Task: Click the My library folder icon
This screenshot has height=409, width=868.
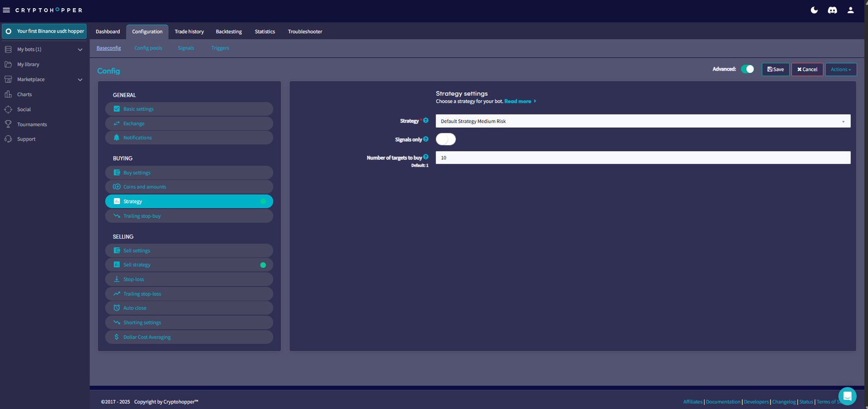Action: pyautogui.click(x=8, y=64)
